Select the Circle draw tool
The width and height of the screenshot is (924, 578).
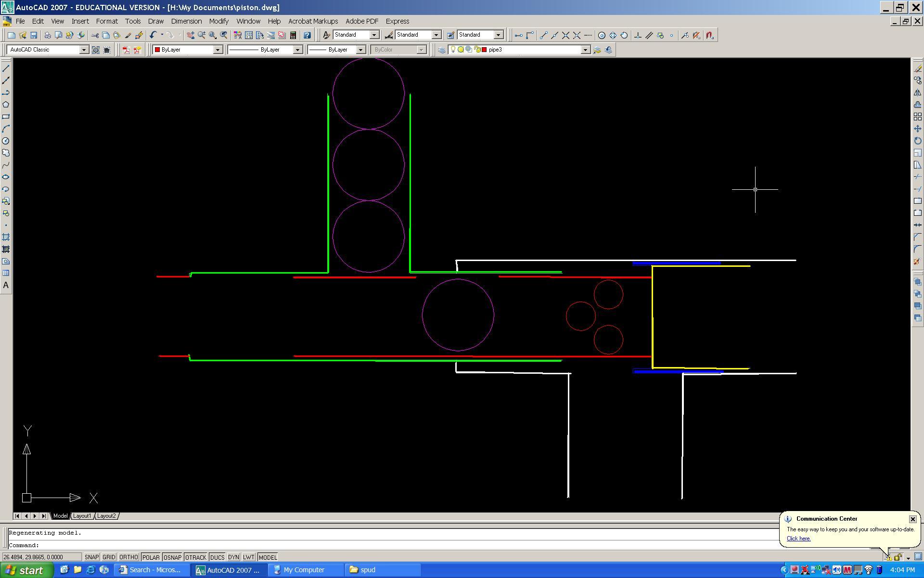pos(6,141)
